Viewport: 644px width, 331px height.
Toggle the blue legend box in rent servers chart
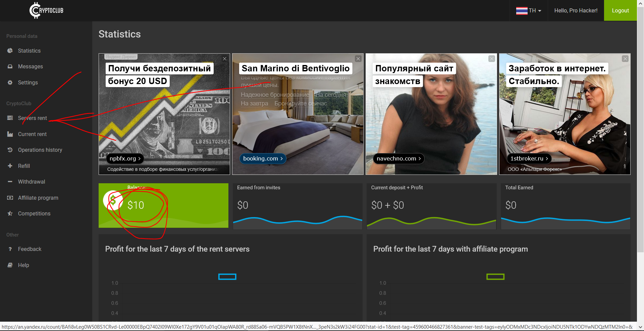pyautogui.click(x=227, y=277)
